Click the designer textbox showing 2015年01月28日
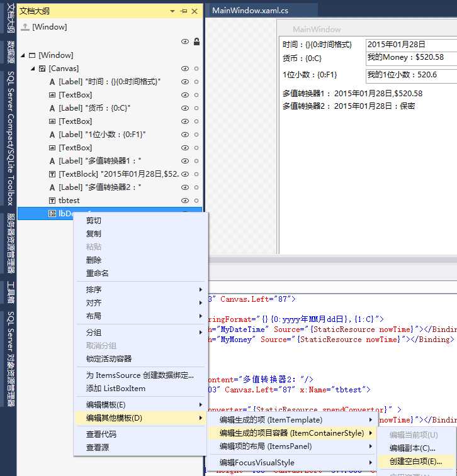The height and width of the screenshot is (476, 457). [x=412, y=45]
